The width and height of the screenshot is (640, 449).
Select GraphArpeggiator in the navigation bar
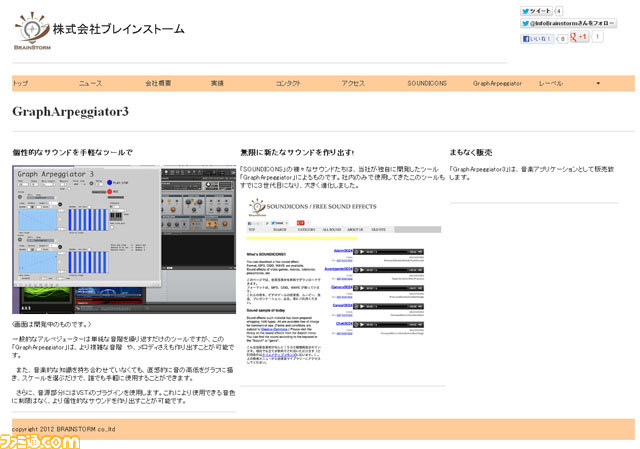497,83
